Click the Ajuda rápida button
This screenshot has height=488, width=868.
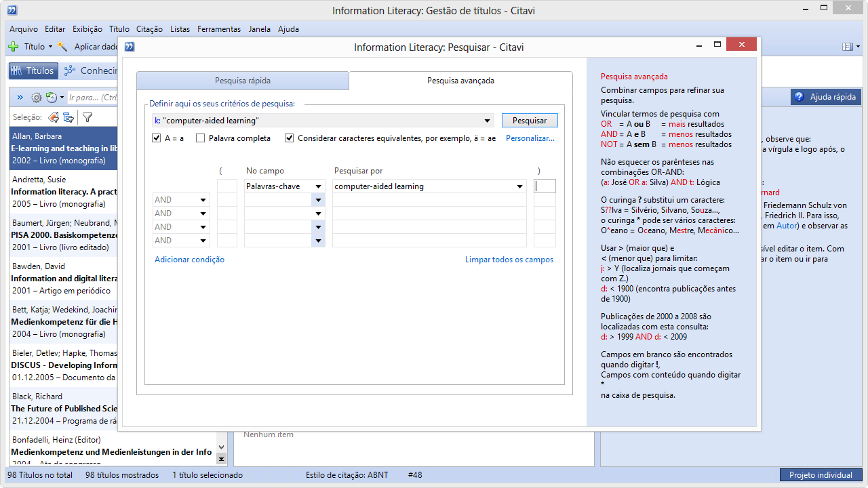(826, 97)
